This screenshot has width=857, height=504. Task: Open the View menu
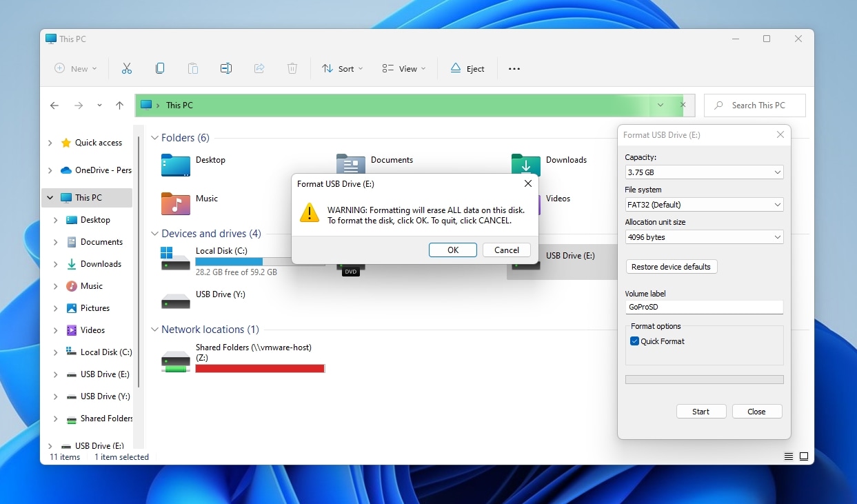click(403, 68)
